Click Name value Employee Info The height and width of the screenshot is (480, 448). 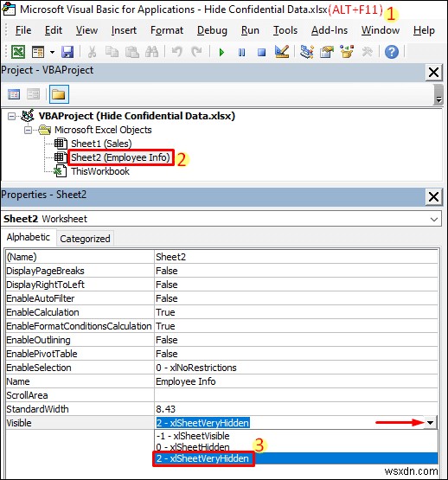coord(296,381)
